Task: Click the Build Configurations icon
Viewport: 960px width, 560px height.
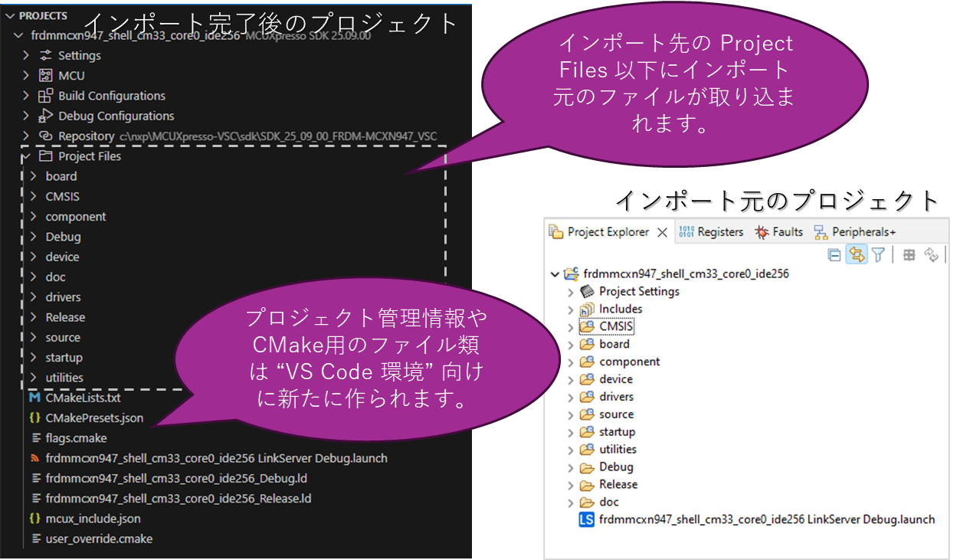Action: pyautogui.click(x=46, y=96)
